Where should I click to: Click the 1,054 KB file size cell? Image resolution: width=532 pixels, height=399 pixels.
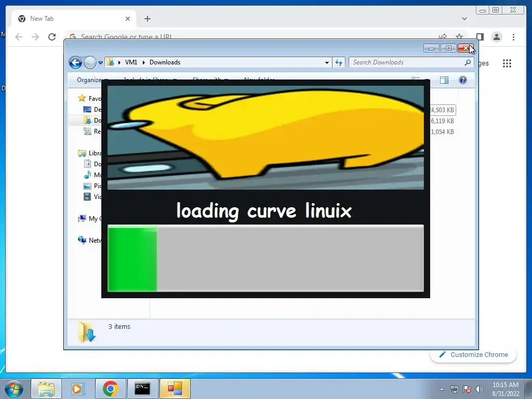[x=442, y=131]
